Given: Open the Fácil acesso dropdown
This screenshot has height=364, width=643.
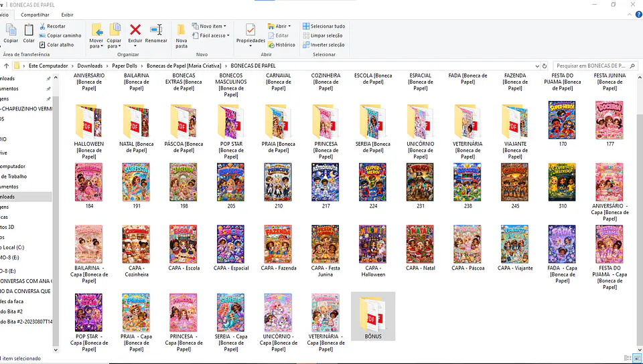Looking at the screenshot, I should [x=211, y=35].
